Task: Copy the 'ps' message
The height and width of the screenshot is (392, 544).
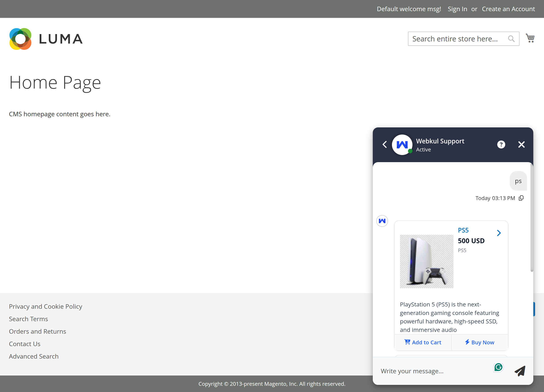Action: point(521,198)
